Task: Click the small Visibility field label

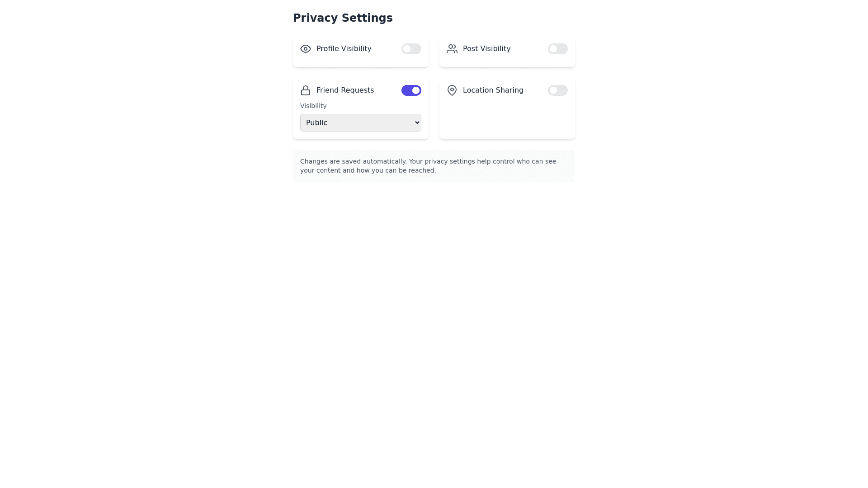Action: click(x=313, y=106)
